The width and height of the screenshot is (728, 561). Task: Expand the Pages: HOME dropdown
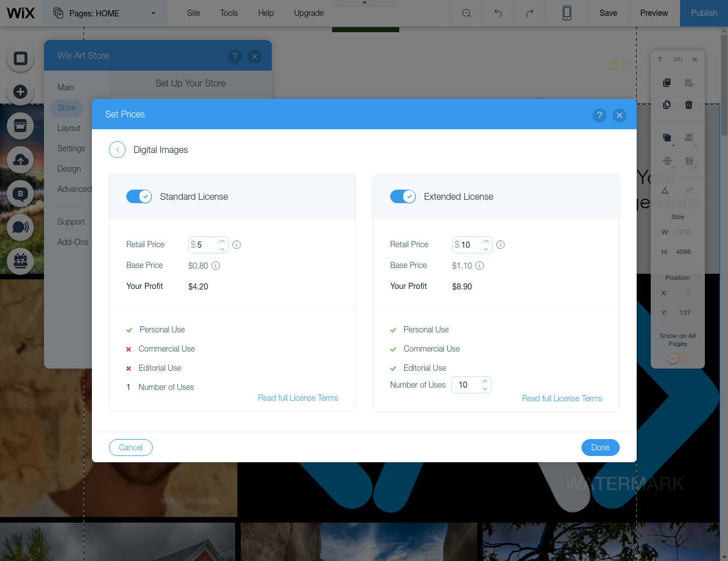coord(105,13)
